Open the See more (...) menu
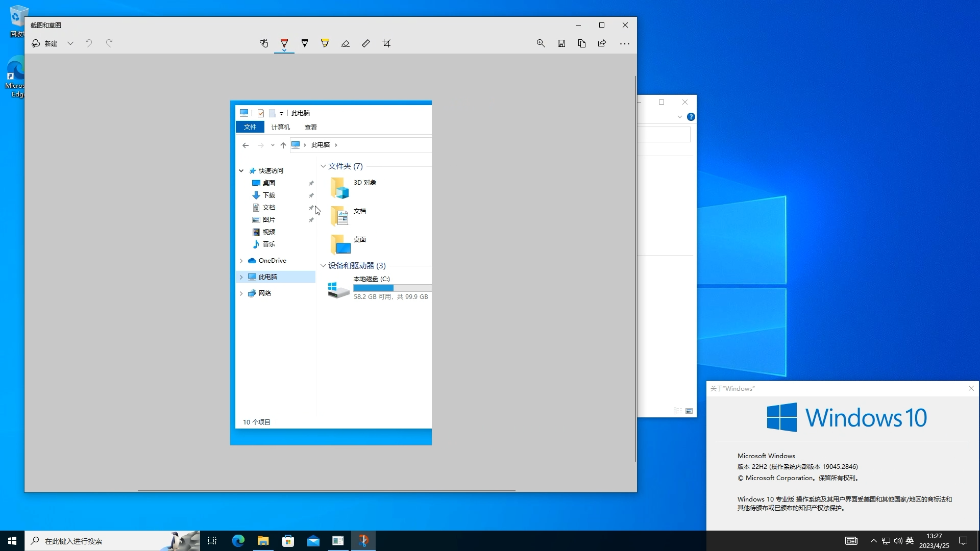980x551 pixels. tap(625, 44)
